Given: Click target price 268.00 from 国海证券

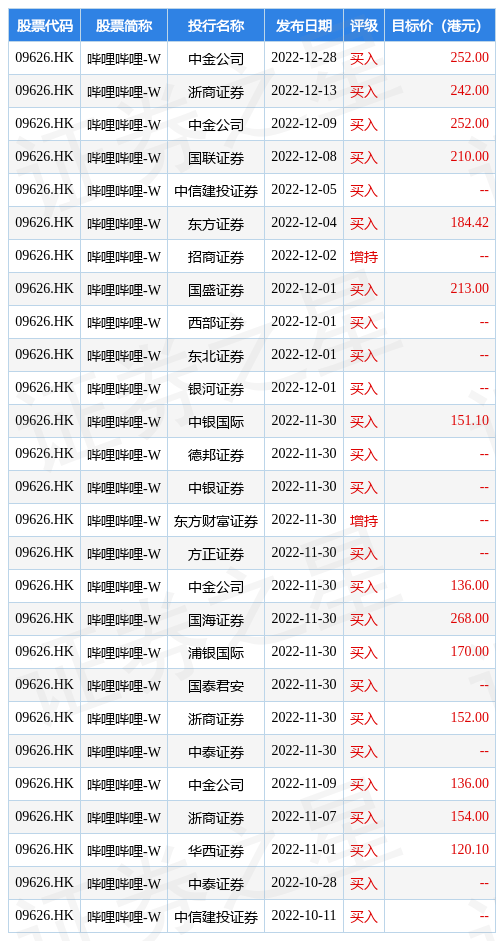Looking at the screenshot, I should [470, 619].
